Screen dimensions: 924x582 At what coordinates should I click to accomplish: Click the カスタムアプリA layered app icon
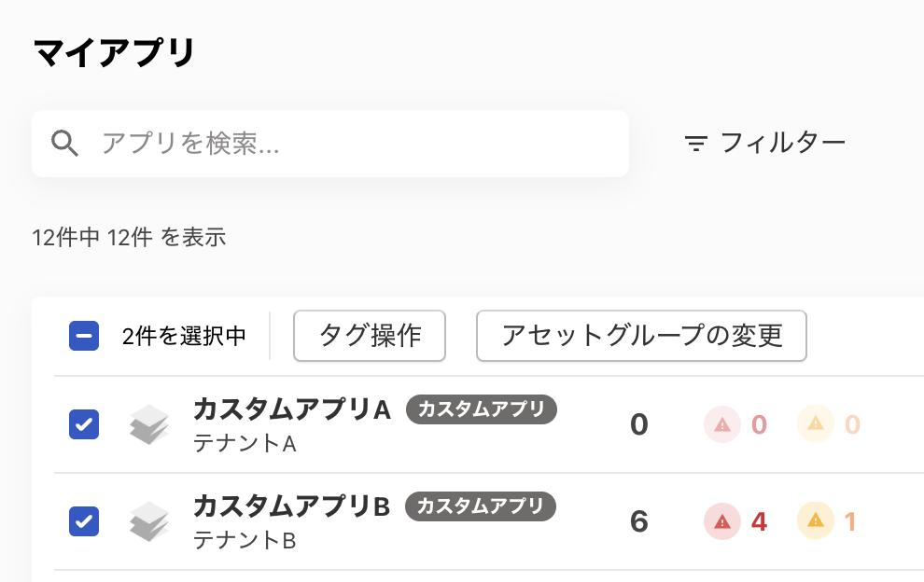(148, 425)
